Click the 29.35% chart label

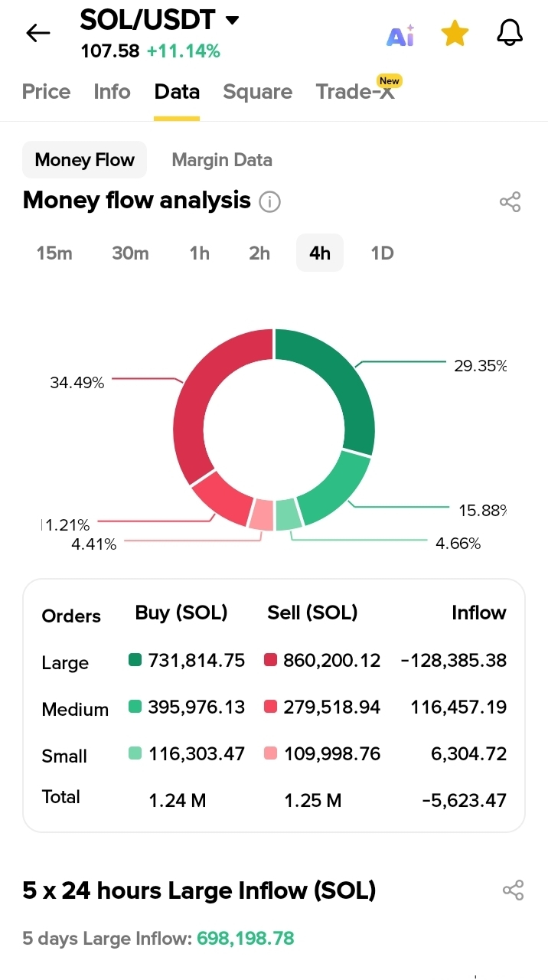(x=480, y=366)
